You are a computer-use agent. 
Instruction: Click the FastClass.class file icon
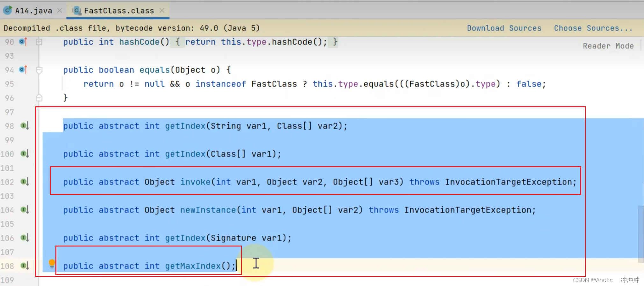pyautogui.click(x=76, y=11)
